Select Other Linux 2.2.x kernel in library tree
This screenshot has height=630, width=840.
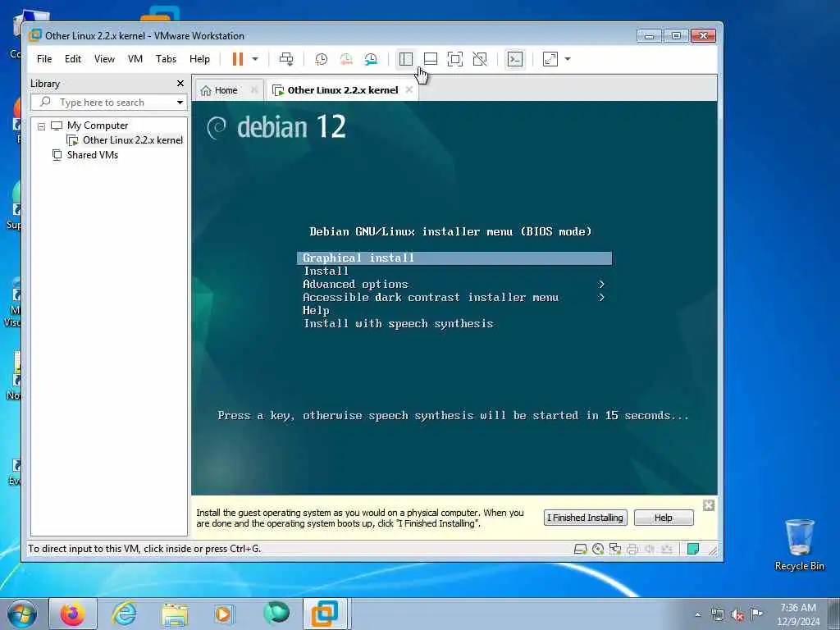(x=132, y=139)
